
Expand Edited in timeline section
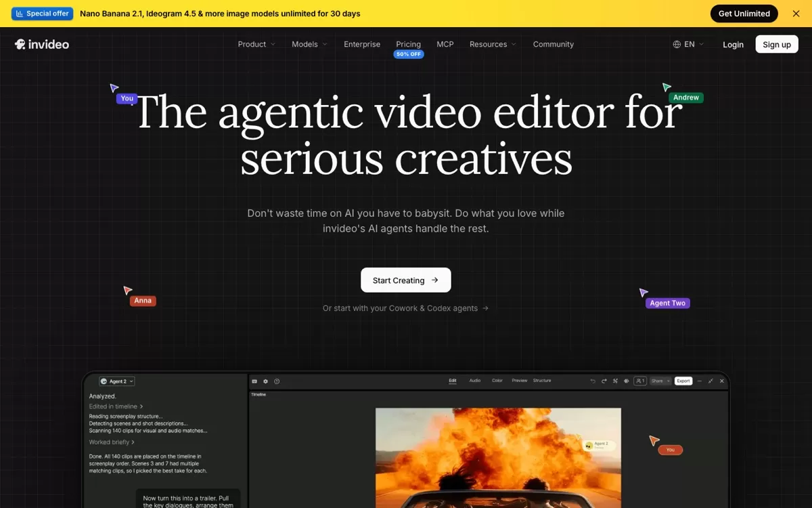tap(116, 406)
